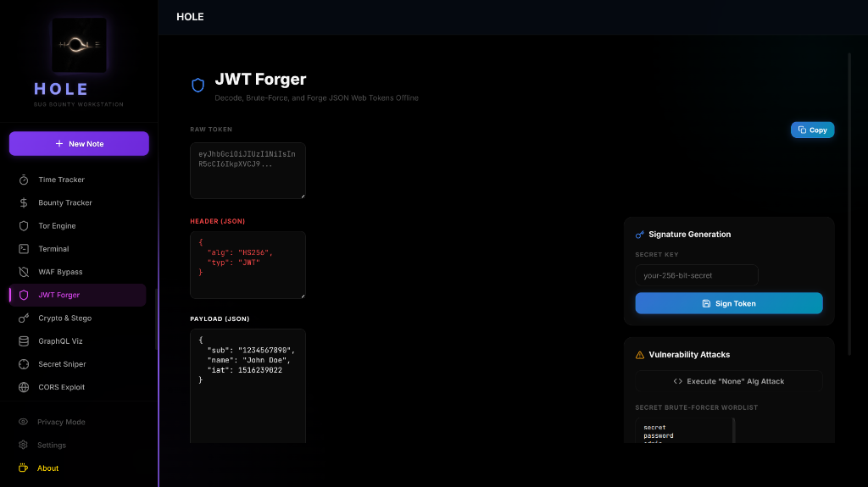868x487 pixels.
Task: Click the HOLE app logo thumbnail
Action: (x=79, y=45)
